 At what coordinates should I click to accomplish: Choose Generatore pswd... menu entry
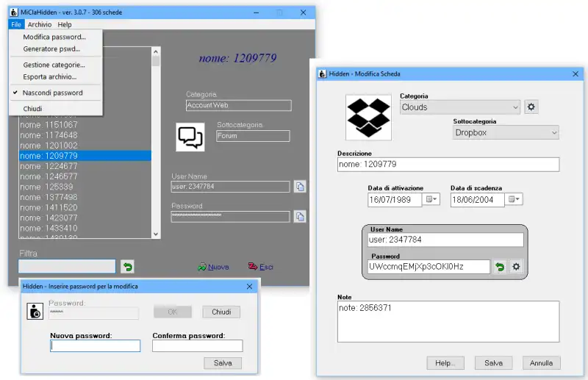point(51,49)
